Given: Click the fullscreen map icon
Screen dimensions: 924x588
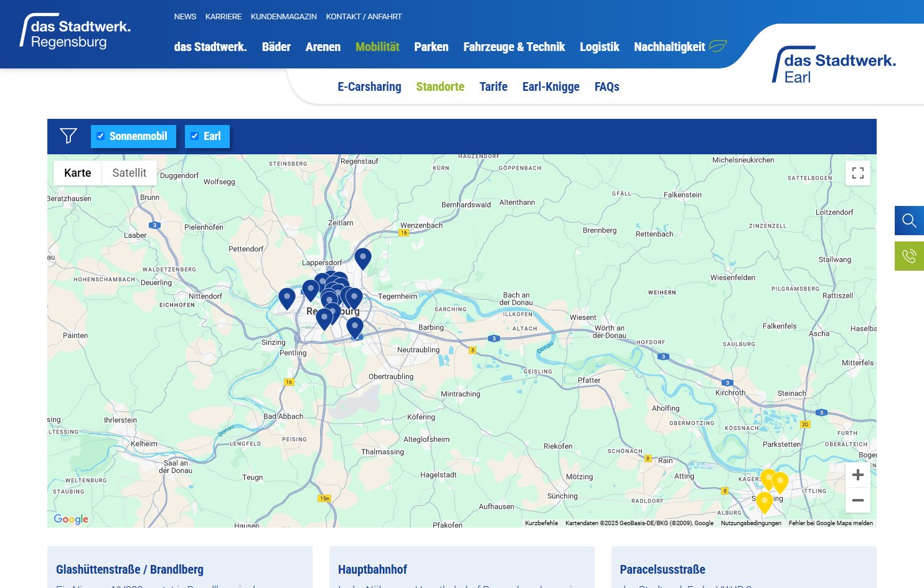Looking at the screenshot, I should pyautogui.click(x=858, y=173).
